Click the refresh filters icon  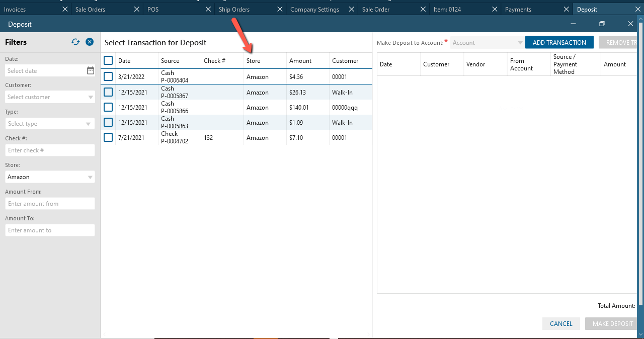click(x=75, y=42)
